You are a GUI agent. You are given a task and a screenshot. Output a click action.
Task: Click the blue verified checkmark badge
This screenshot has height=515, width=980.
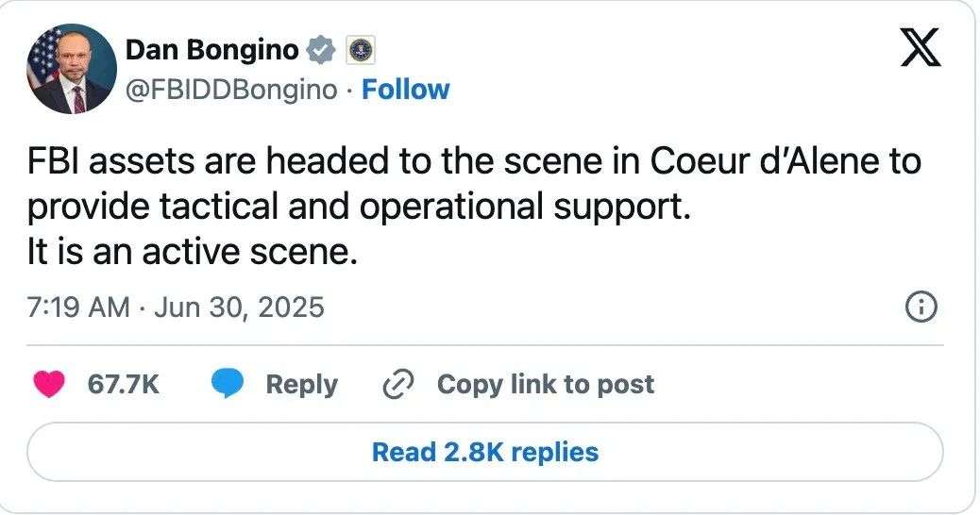[321, 50]
